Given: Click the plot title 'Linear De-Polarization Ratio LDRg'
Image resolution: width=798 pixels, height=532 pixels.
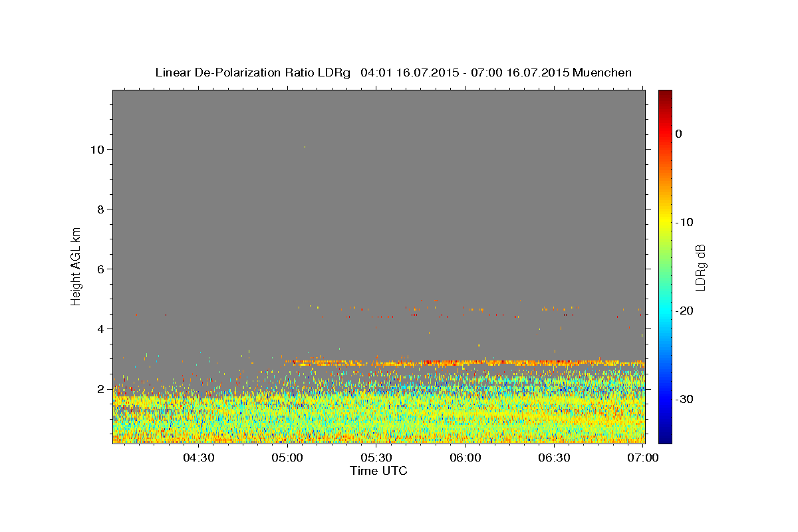Looking at the screenshot, I should pyautogui.click(x=253, y=72).
